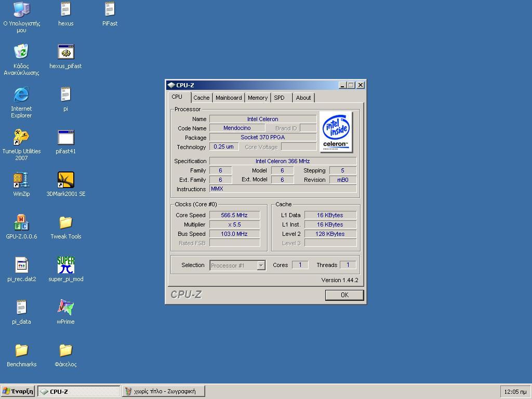
Task: Click the Mendocino code name value
Action: click(x=237, y=128)
